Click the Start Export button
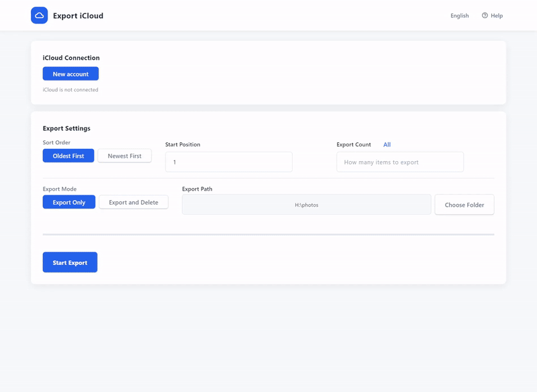This screenshot has height=392, width=537. click(x=70, y=262)
